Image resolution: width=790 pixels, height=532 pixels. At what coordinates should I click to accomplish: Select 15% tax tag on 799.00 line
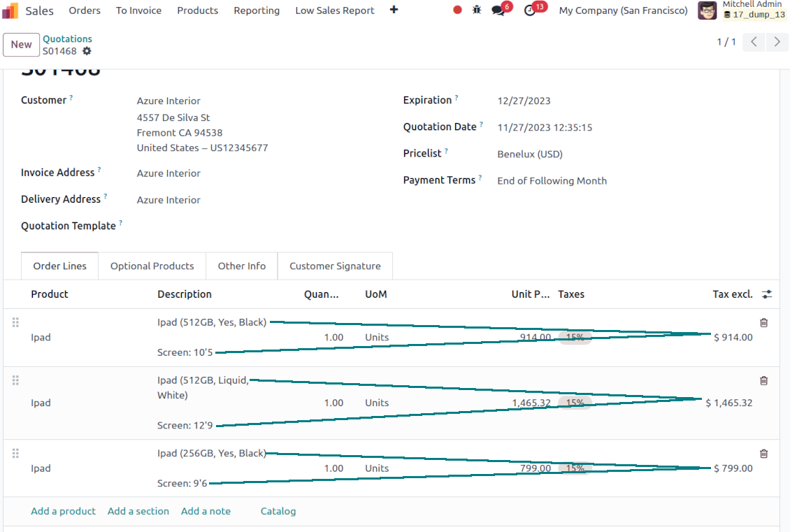575,468
